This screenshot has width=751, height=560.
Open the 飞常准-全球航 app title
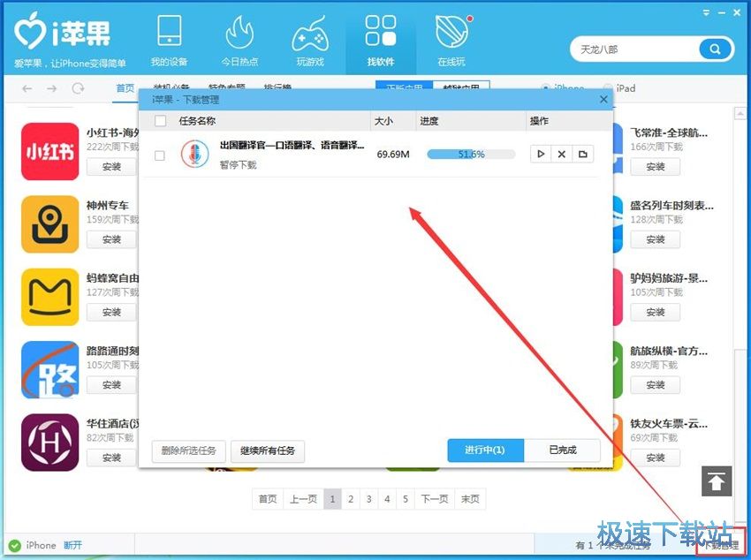tap(669, 132)
